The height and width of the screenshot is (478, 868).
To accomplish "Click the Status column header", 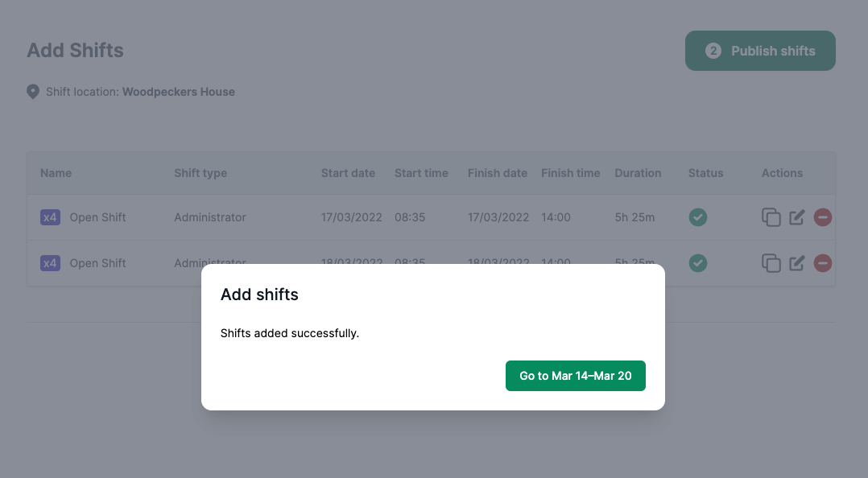I will pos(705,173).
